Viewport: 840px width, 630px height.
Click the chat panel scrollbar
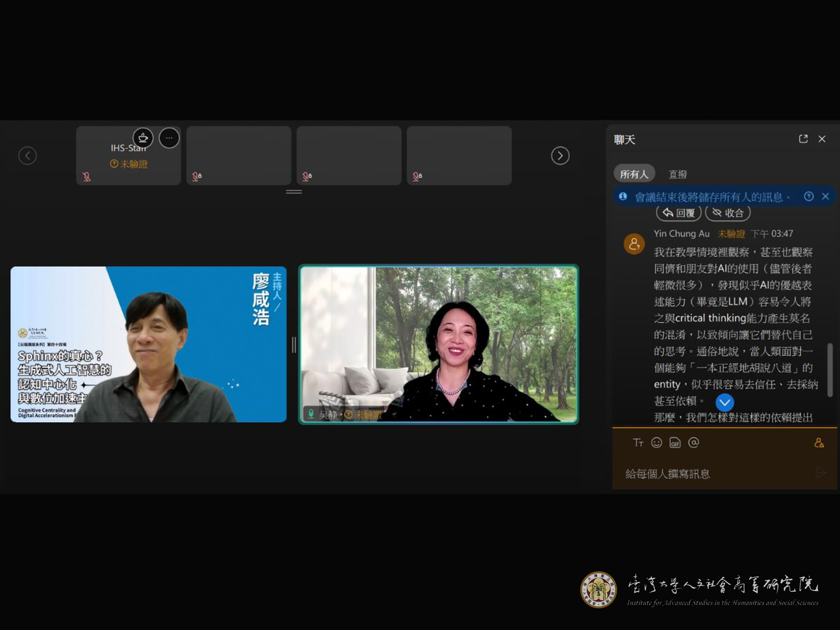coord(830,370)
